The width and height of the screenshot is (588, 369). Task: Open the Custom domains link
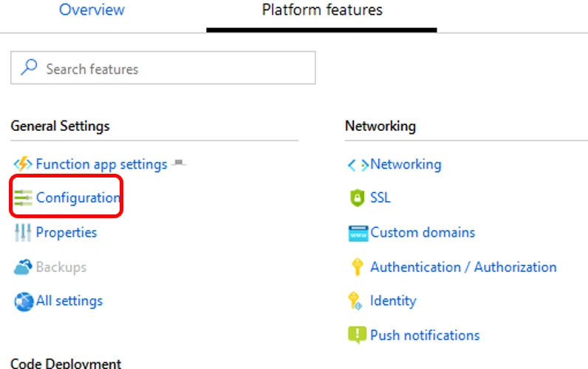(423, 233)
